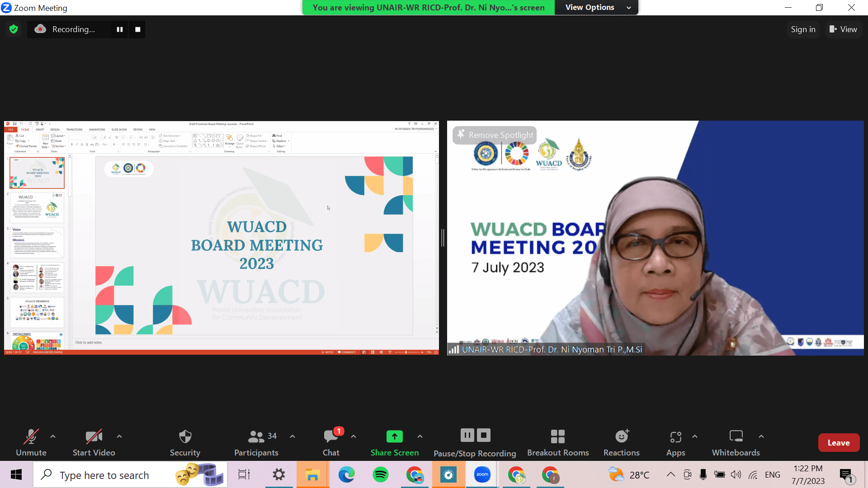Click Remove Spotlight on the video
The image size is (868, 488).
pos(495,135)
